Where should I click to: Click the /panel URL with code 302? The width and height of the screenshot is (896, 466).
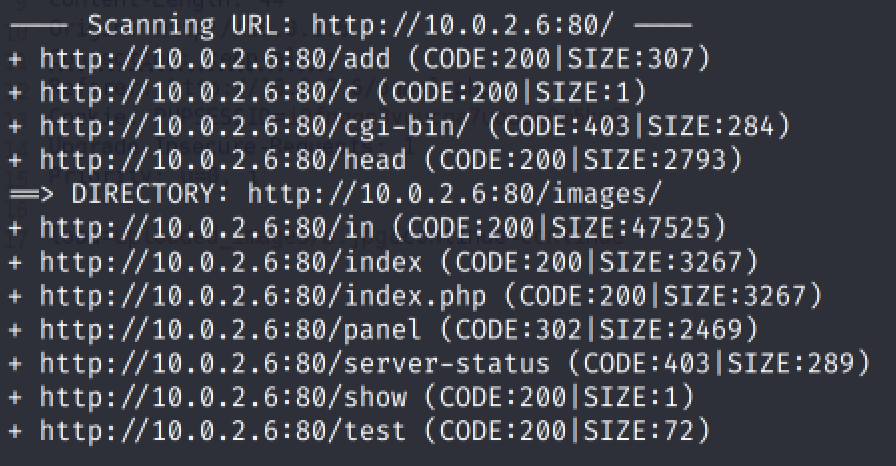click(x=231, y=330)
